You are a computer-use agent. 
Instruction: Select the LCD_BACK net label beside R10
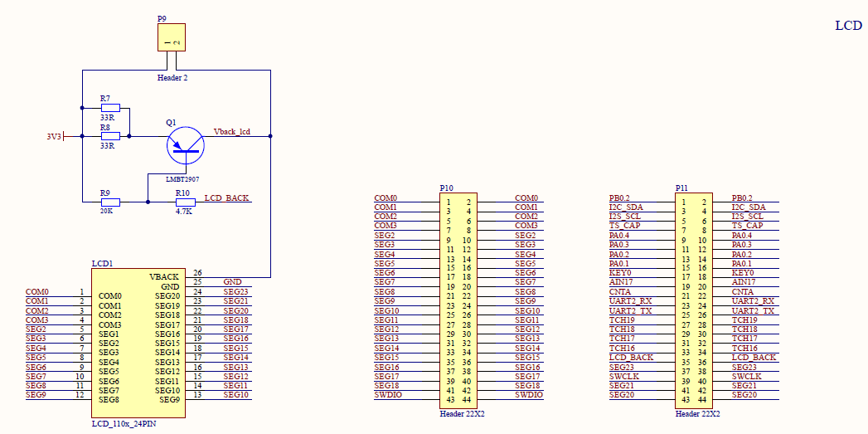[x=226, y=197]
